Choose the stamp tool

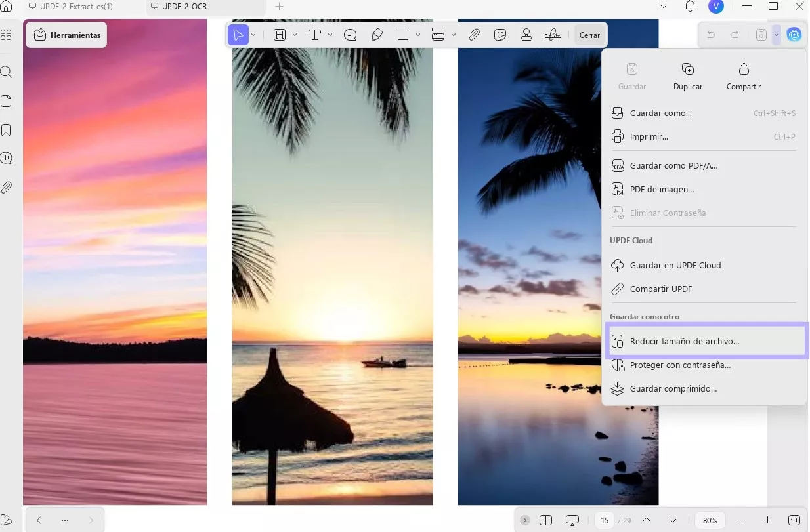526,35
